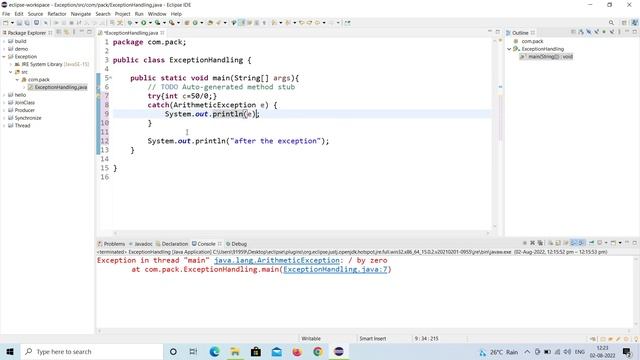This screenshot has width=640, height=360.
Task: Click the Save All toolbar icon
Action: coord(27,23)
